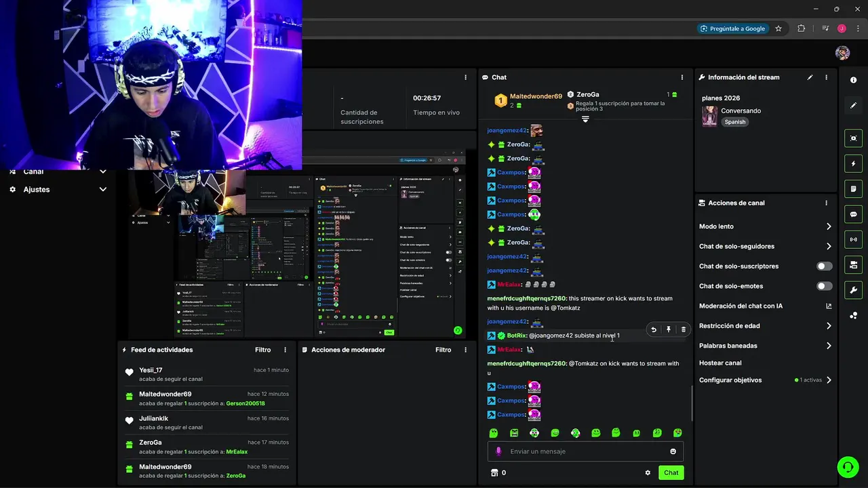
Task: Click Maltedwonder69 in chat leaderboard
Action: coord(536,96)
